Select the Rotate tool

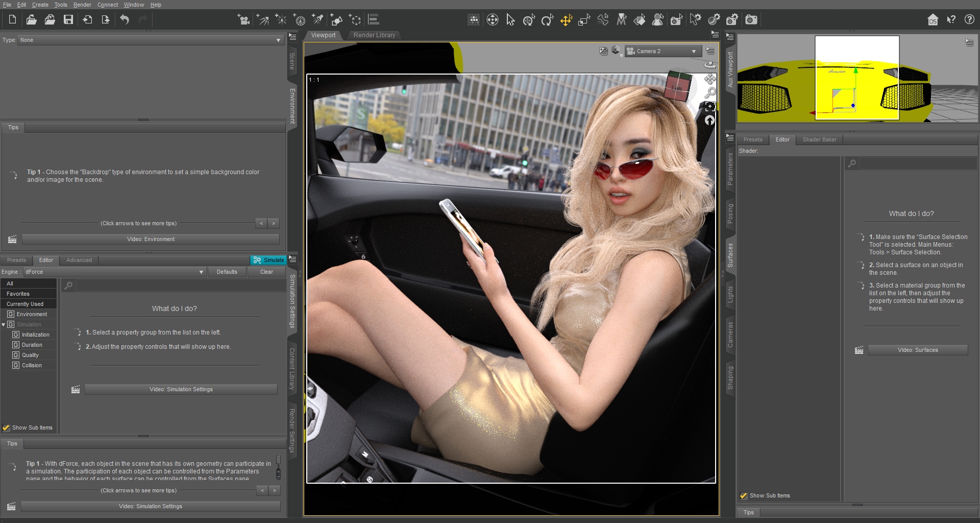click(x=547, y=20)
